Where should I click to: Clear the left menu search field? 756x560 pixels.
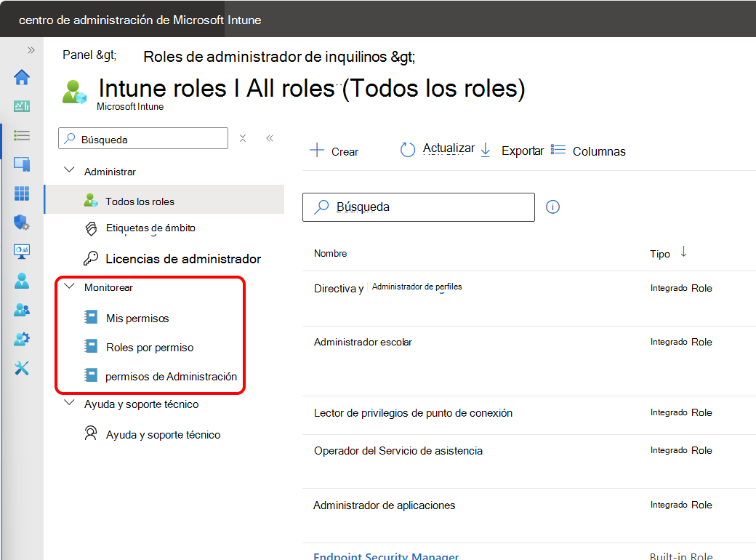(243, 138)
